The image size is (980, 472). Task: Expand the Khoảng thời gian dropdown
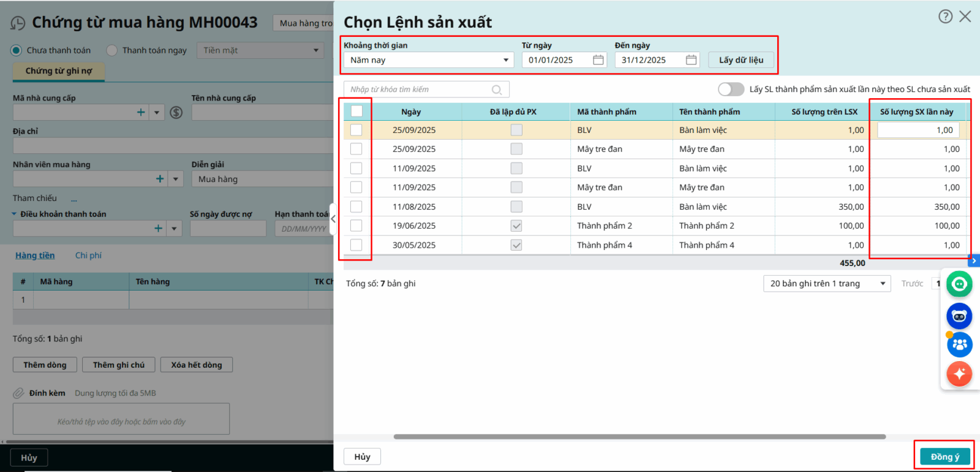coord(505,60)
